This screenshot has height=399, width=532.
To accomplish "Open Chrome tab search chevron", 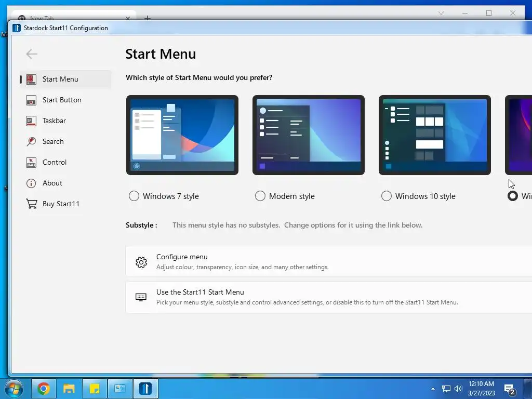I will point(441,13).
